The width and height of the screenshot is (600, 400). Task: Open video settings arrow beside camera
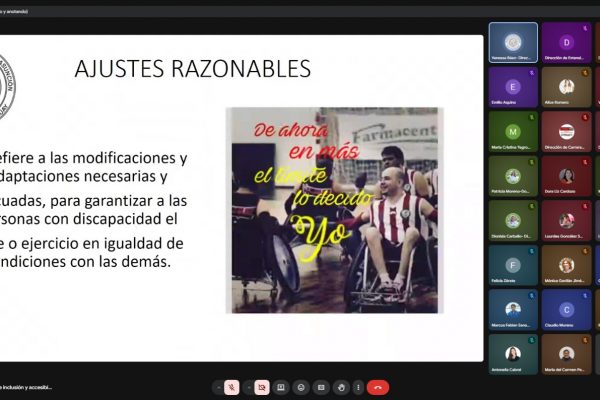[249, 387]
